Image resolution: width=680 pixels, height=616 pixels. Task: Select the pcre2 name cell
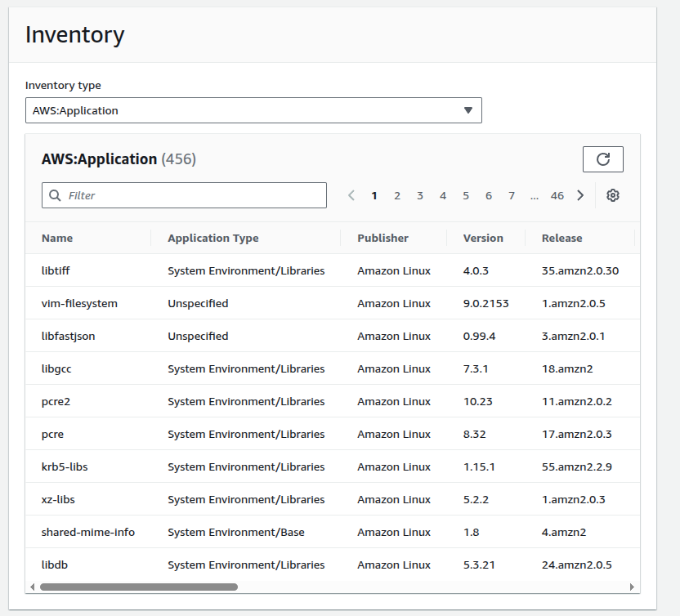click(x=56, y=402)
